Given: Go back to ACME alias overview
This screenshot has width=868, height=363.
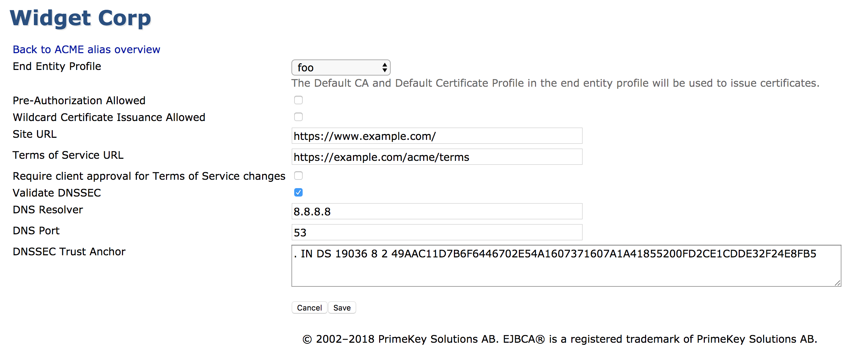Looking at the screenshot, I should click(86, 50).
